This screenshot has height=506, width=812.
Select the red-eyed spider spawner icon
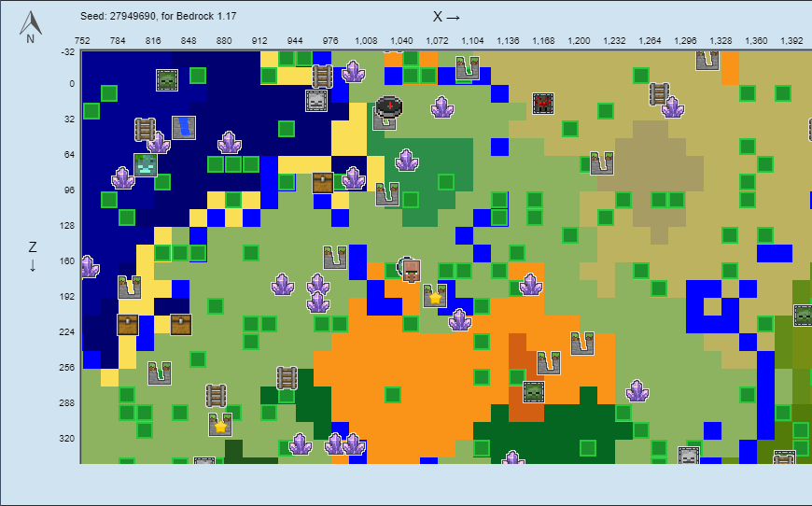[x=544, y=103]
